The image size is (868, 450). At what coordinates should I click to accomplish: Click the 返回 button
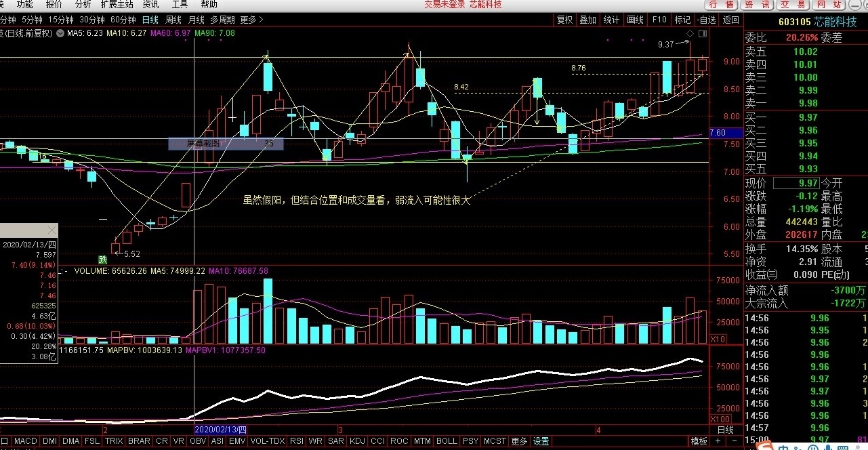point(730,20)
